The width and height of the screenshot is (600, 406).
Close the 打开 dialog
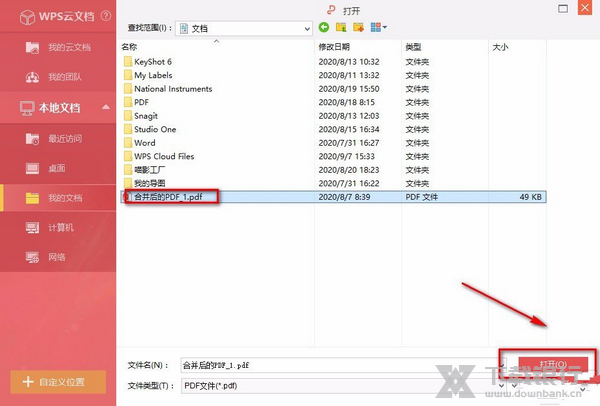[585, 8]
